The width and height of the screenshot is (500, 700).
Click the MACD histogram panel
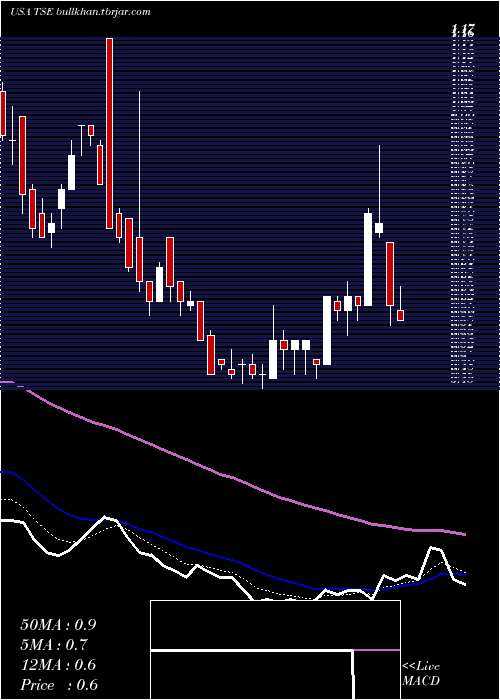pos(275,650)
